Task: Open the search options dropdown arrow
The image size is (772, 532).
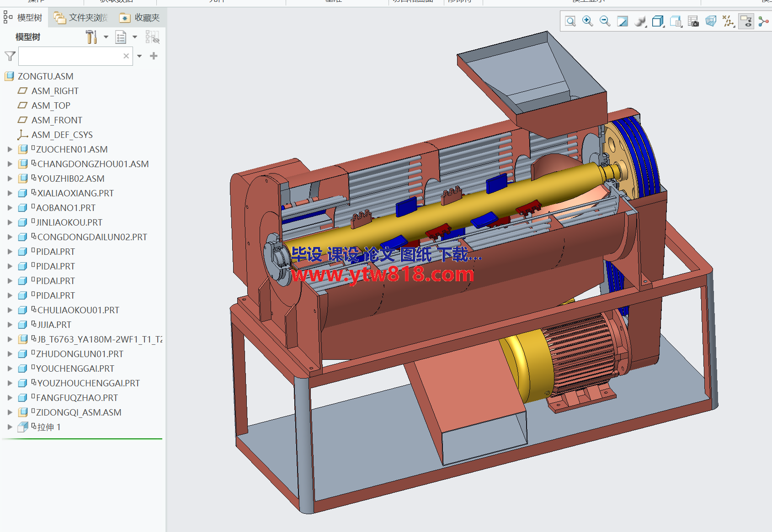Action: click(x=139, y=56)
